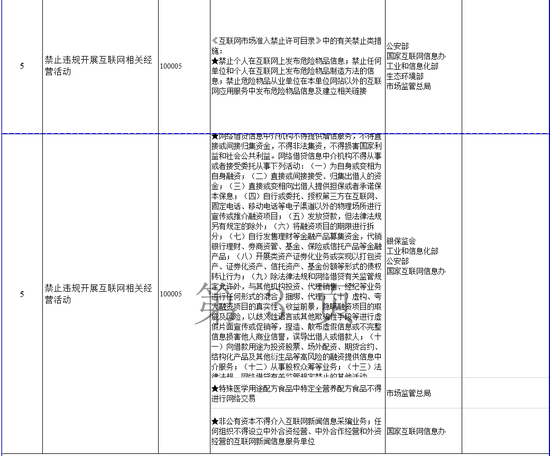
Task: Select the long 网络借贷信息中介机构 measure cell
Action: (297, 256)
